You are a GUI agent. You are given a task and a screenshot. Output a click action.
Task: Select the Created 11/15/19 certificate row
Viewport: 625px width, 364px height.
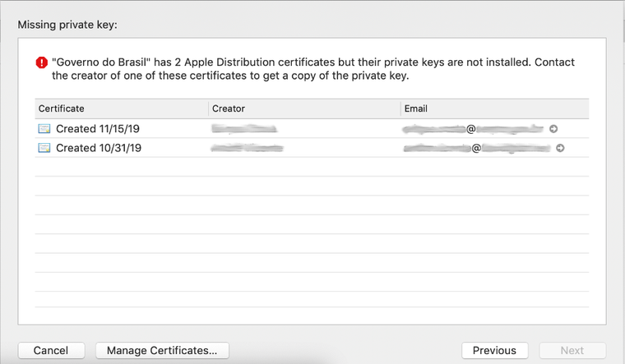[98, 129]
